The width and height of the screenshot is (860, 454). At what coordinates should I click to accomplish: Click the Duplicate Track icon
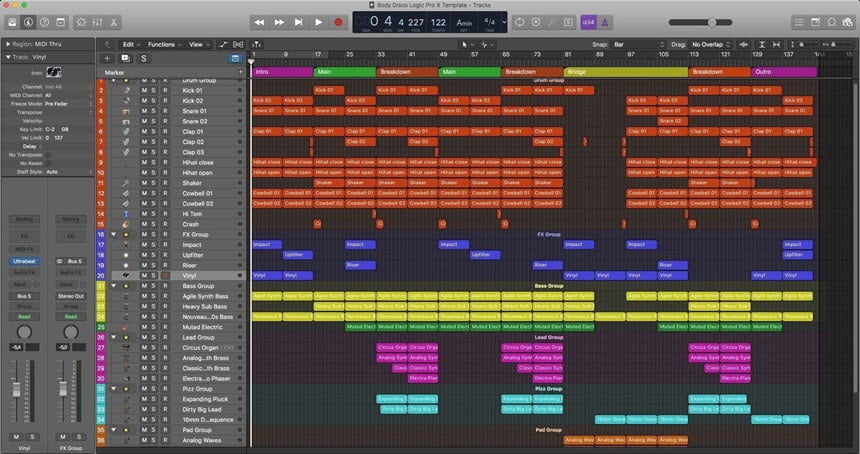click(x=125, y=58)
